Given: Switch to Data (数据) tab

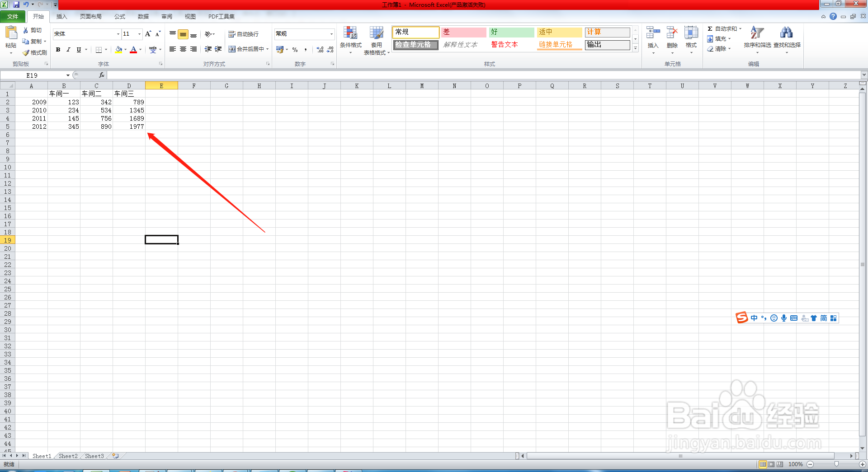Looking at the screenshot, I should [x=143, y=17].
